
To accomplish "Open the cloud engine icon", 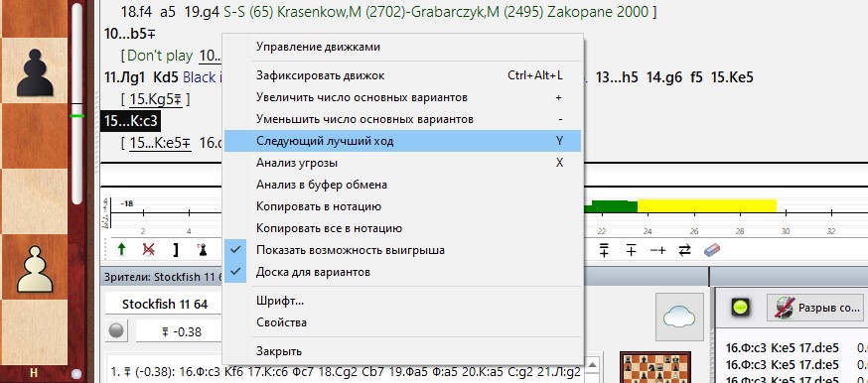I will (679, 317).
